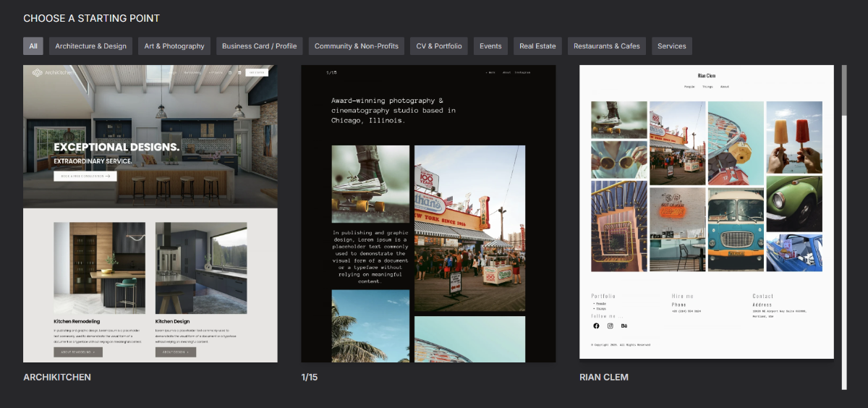Show Real Estate templates
Screen dimensions: 868x408
(537, 46)
